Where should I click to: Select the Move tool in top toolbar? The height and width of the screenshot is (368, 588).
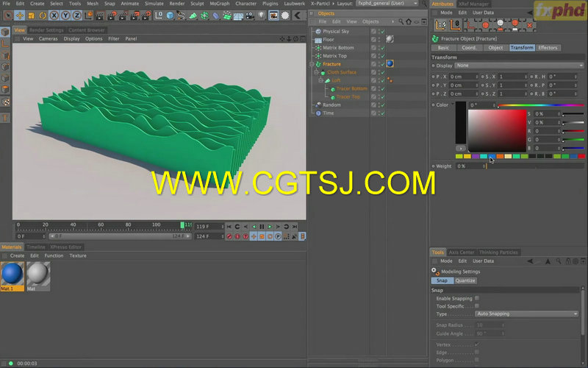pyautogui.click(x=20, y=15)
